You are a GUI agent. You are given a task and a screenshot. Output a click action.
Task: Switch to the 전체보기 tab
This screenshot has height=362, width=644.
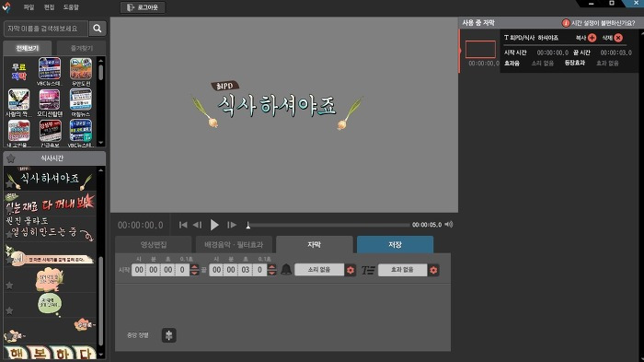(x=28, y=48)
